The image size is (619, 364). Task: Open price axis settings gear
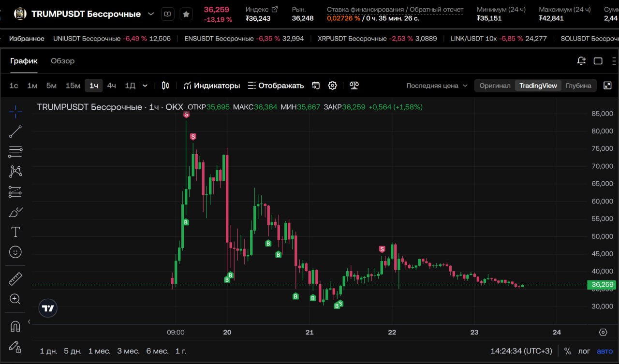(x=603, y=332)
